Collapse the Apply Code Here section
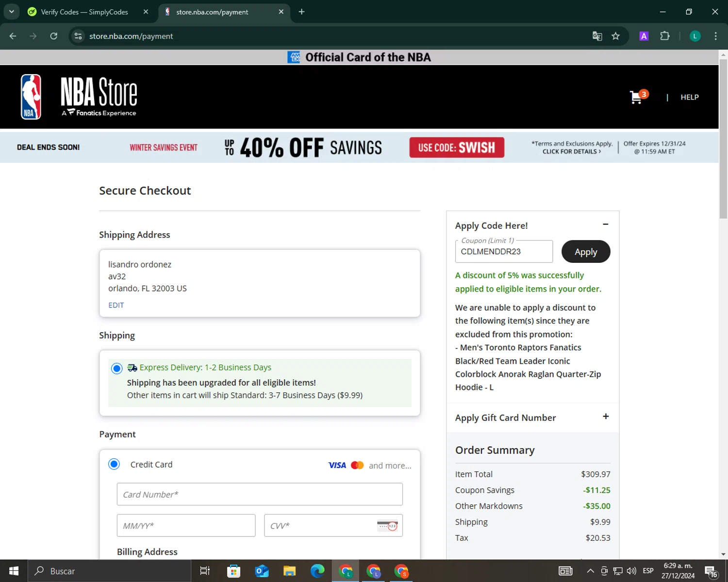Image resolution: width=728 pixels, height=582 pixels. (x=605, y=224)
